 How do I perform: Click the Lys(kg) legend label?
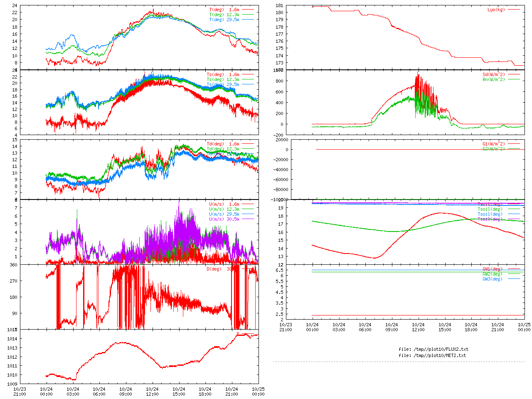(496, 10)
